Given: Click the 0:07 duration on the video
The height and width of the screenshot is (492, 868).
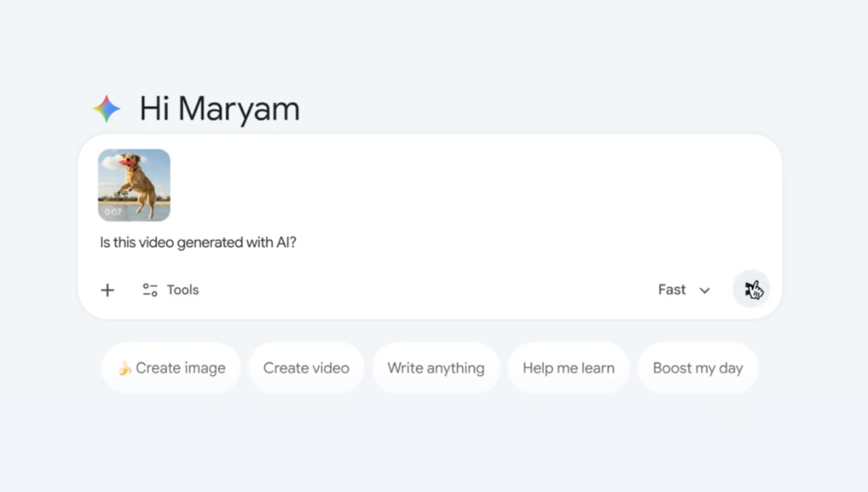Looking at the screenshot, I should pyautogui.click(x=113, y=212).
